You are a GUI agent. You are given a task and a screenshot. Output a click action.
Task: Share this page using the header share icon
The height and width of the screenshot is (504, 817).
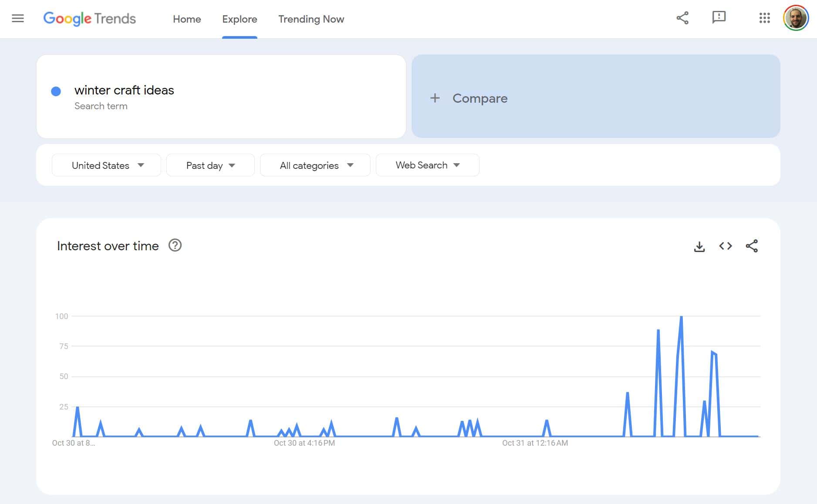pos(682,18)
